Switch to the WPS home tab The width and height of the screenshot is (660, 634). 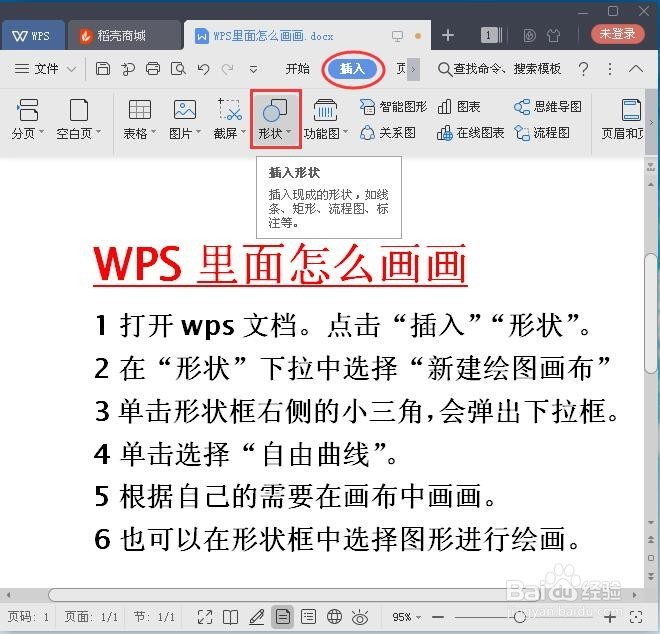pyautogui.click(x=33, y=36)
